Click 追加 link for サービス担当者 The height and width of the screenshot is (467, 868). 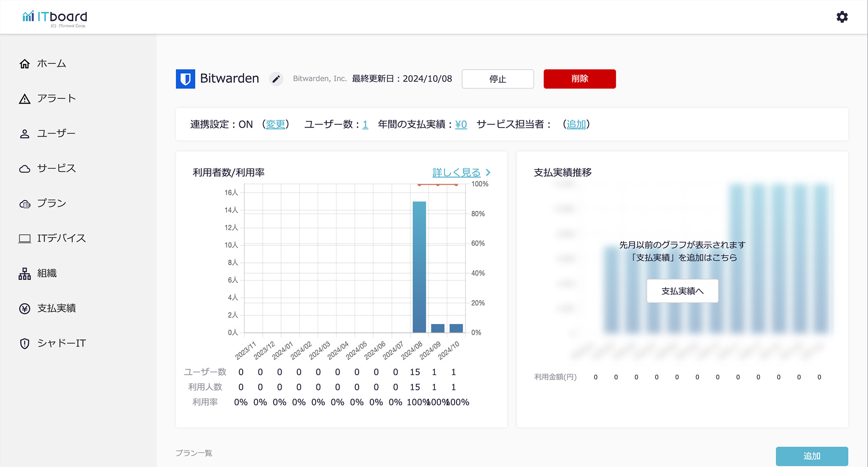[576, 124]
